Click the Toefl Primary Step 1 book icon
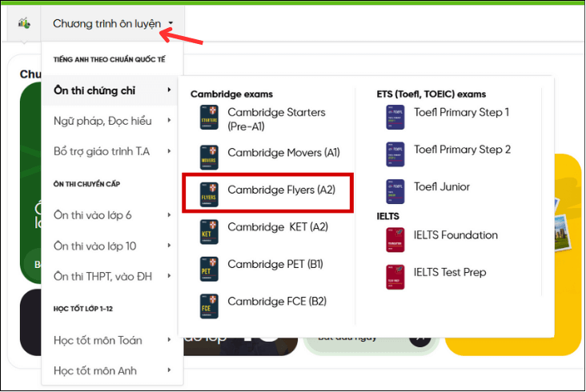The height and width of the screenshot is (392, 586). click(x=395, y=118)
